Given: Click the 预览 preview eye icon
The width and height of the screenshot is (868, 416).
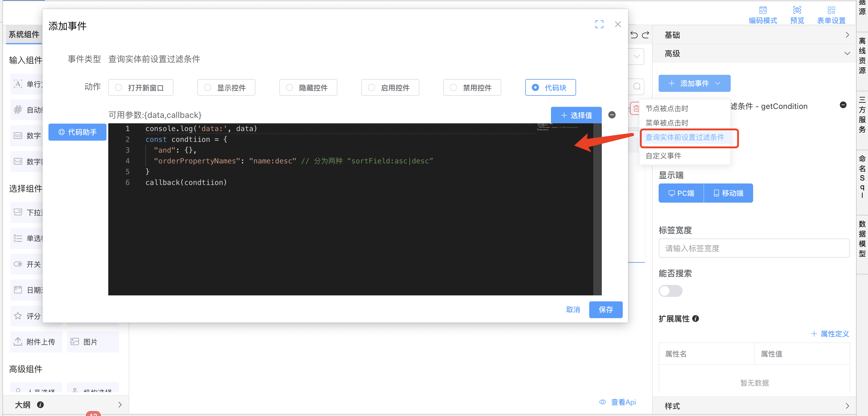Looking at the screenshot, I should pos(797,10).
